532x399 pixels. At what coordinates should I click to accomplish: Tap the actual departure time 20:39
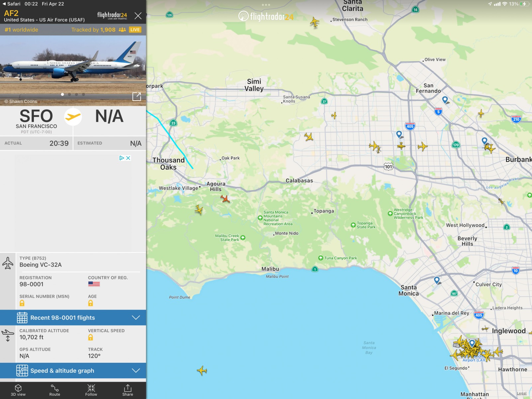(59, 143)
